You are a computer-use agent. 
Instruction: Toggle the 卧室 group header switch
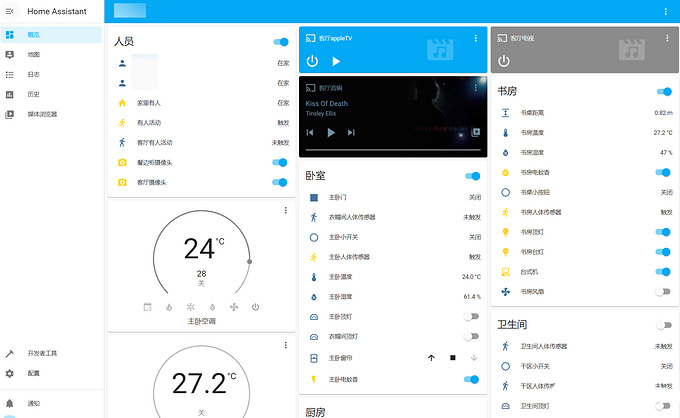coord(473,176)
